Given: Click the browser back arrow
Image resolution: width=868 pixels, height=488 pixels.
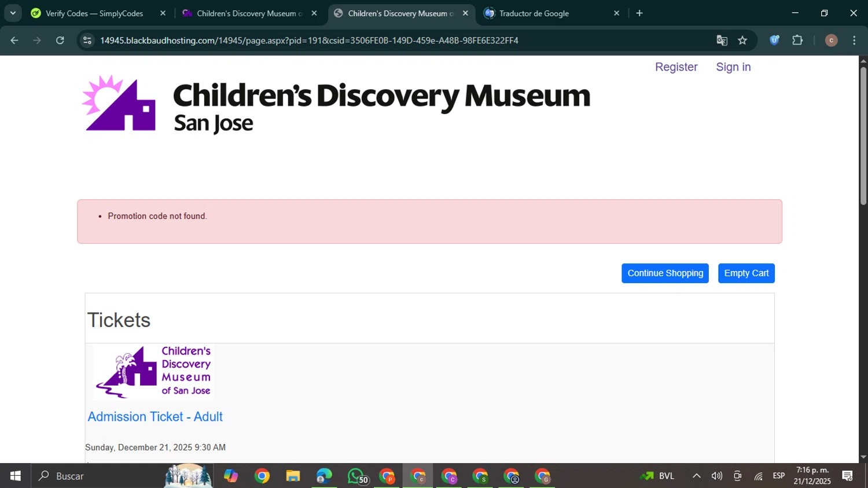Looking at the screenshot, I should 14,41.
